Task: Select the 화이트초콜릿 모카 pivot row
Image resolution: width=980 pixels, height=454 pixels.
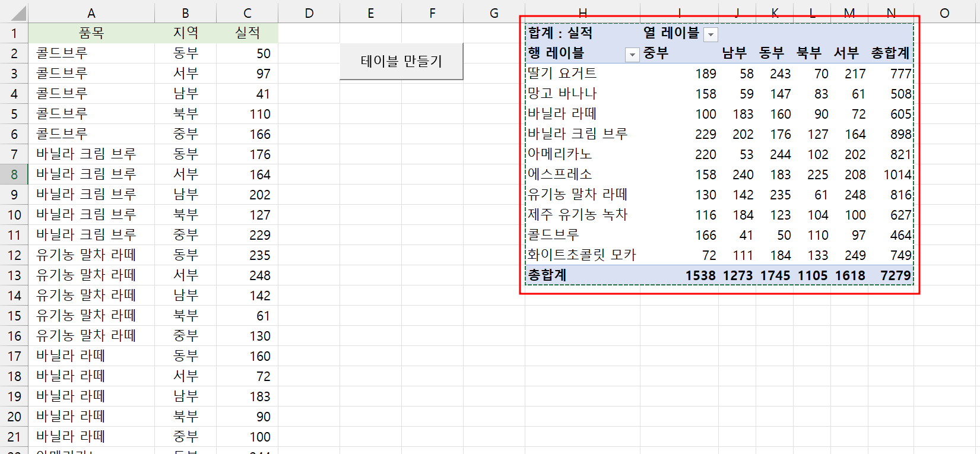Action: (582, 255)
